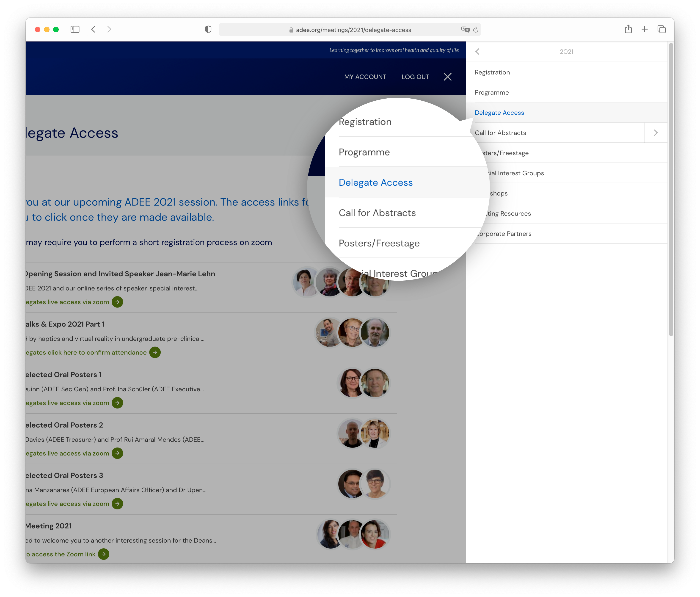Screen dimensions: 700x597
Task: Click the privacy shield icon
Action: 208,29
